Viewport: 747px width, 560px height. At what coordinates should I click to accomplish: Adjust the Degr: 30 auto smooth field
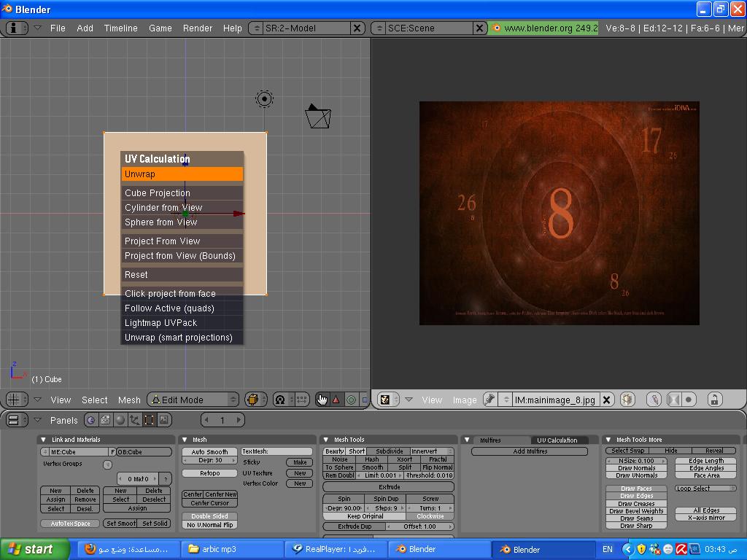pyautogui.click(x=209, y=461)
